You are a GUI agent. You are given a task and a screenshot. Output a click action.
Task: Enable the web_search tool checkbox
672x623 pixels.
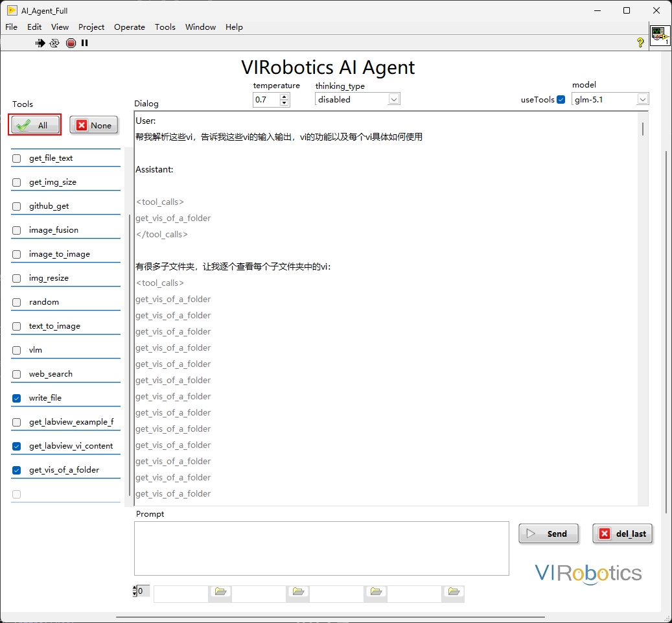17,374
